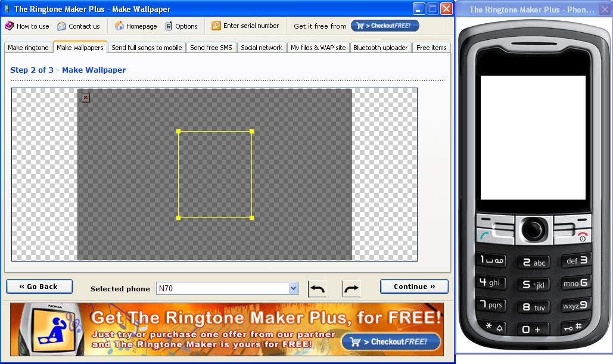Click the Contact us label
This screenshot has width=613, height=364.
click(84, 26)
